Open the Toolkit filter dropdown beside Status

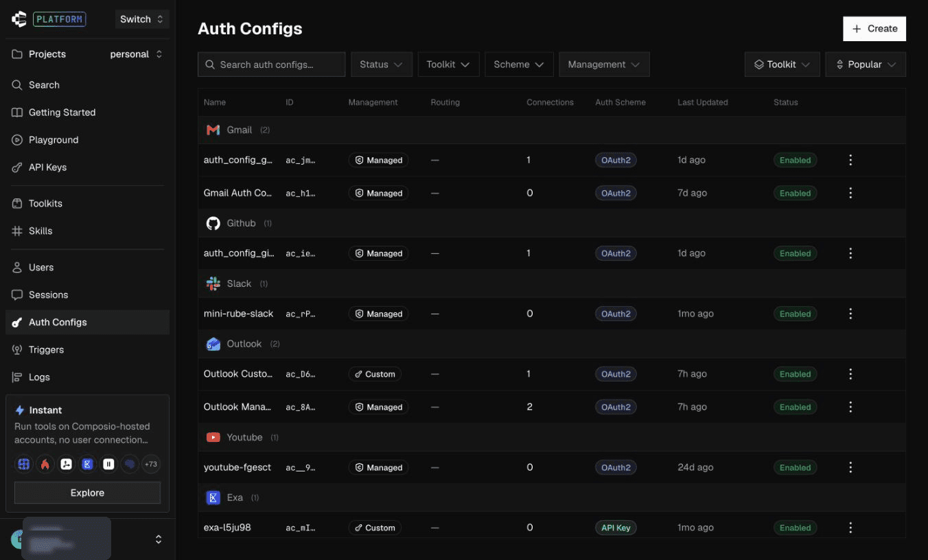coord(448,65)
